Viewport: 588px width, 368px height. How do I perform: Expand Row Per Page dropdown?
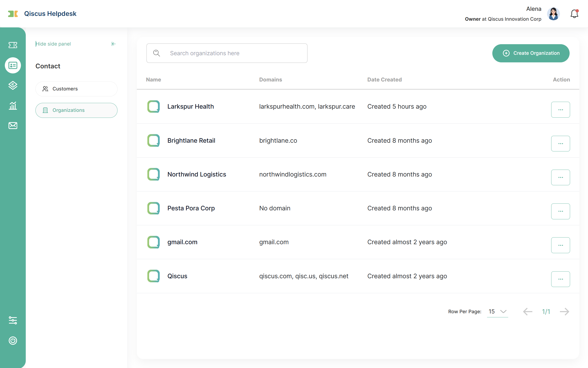click(497, 312)
